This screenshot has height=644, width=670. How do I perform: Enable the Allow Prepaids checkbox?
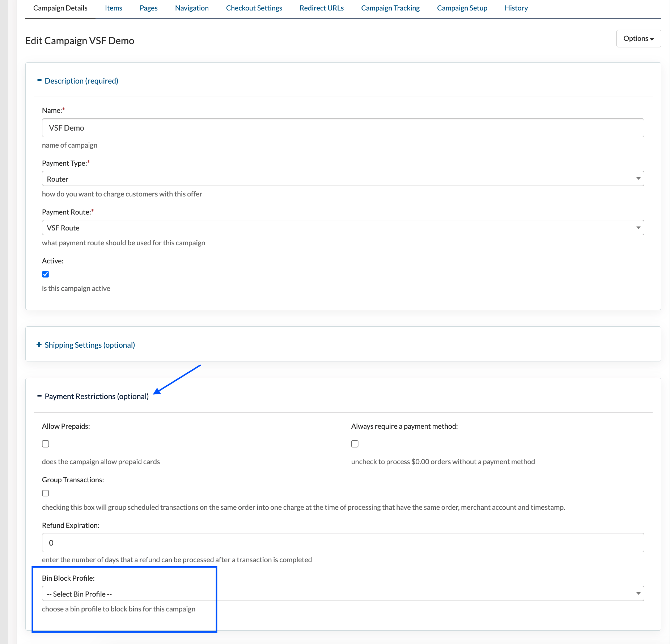point(46,444)
